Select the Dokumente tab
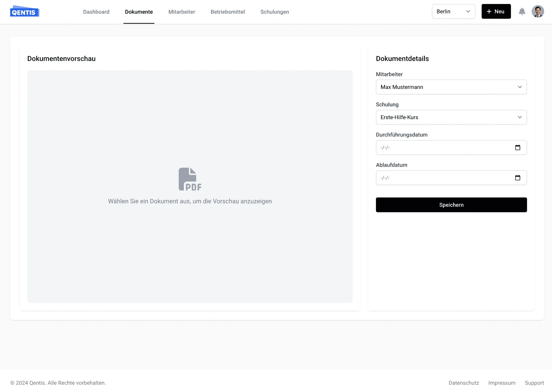This screenshot has height=392, width=552. (x=139, y=12)
